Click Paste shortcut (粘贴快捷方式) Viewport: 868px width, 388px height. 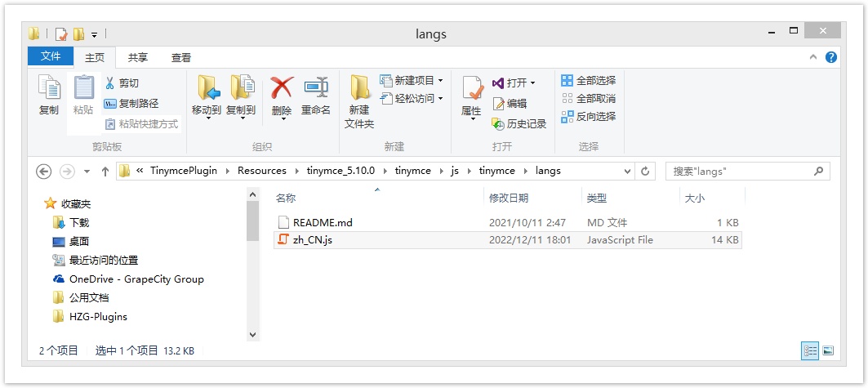click(141, 124)
